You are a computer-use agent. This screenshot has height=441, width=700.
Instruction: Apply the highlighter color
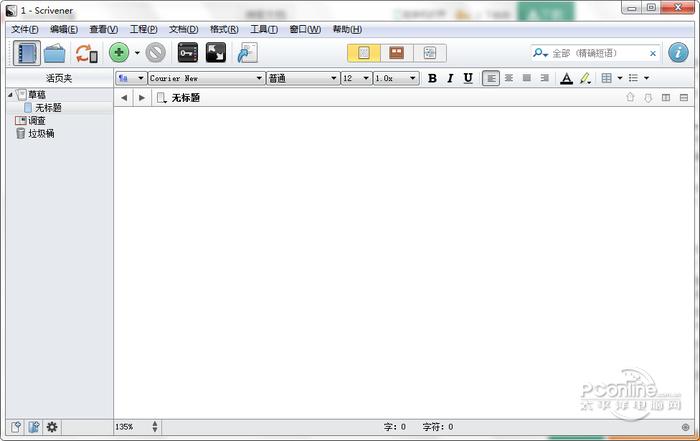585,79
